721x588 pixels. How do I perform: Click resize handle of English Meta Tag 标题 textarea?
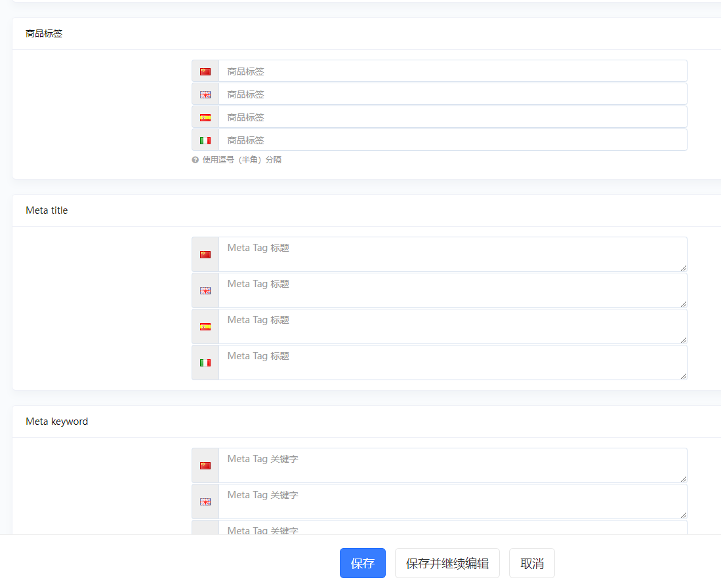coord(684,304)
